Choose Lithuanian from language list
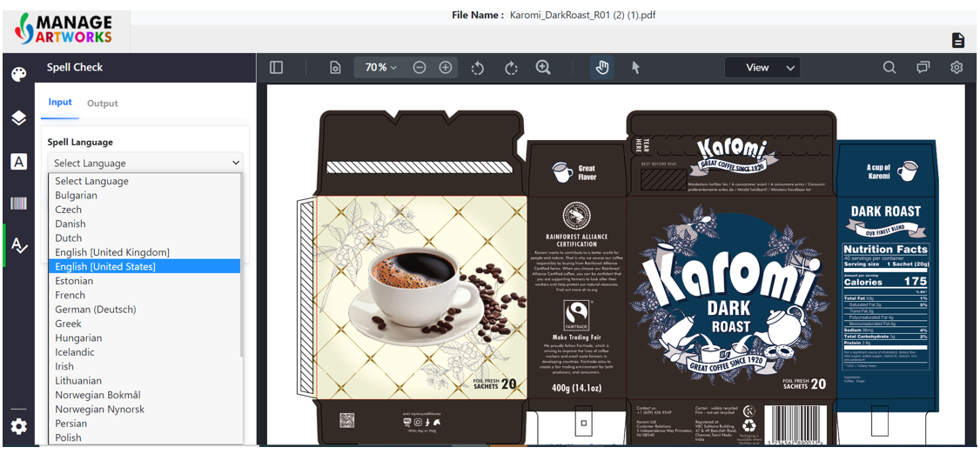Viewport: 980px width, 454px height. coord(144,381)
